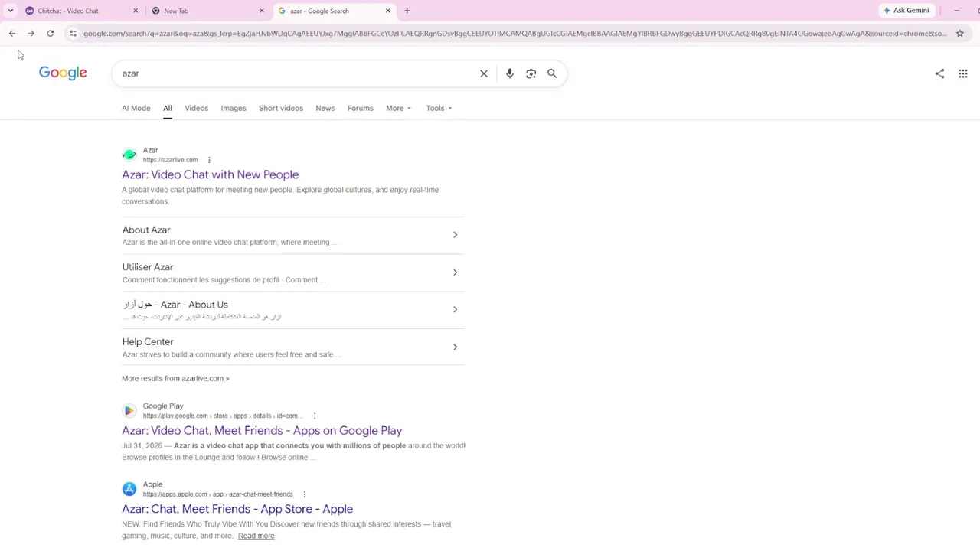Open three-dot menu beside play.google.com result
Viewport: 980px width, 551px height.
tap(315, 416)
